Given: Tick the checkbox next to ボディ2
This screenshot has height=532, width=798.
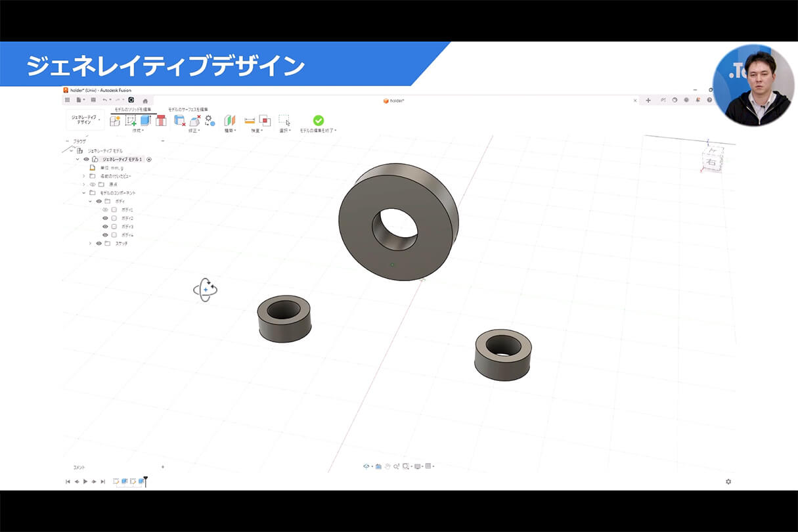Looking at the screenshot, I should (114, 218).
